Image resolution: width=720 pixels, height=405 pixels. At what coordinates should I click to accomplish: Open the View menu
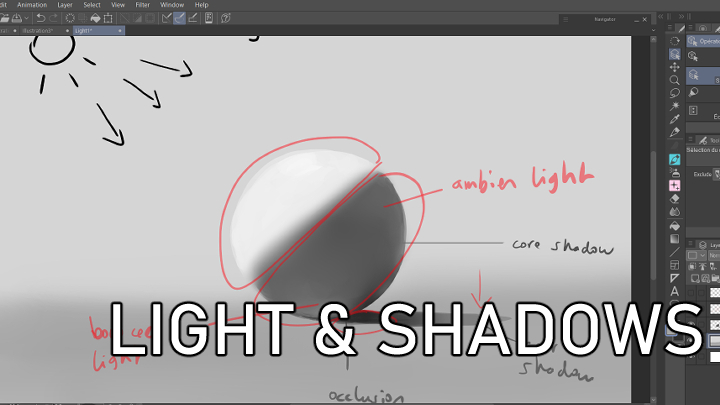pyautogui.click(x=118, y=5)
